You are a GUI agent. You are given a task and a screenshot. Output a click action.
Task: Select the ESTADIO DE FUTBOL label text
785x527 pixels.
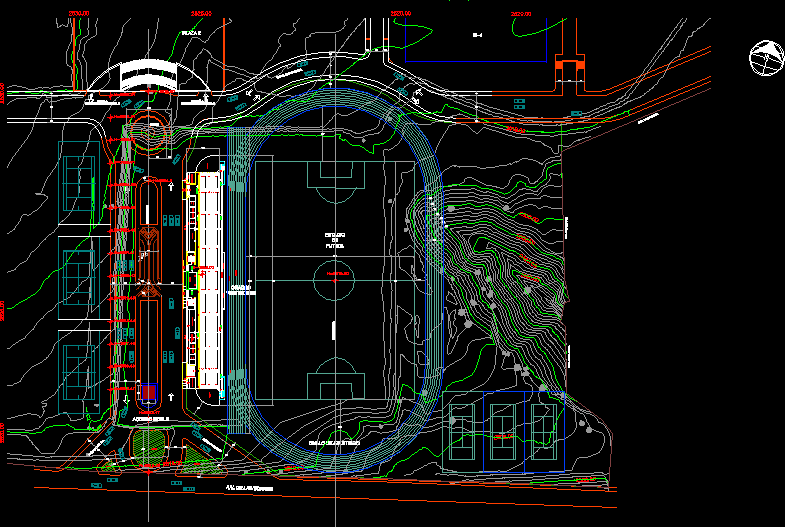click(334, 239)
